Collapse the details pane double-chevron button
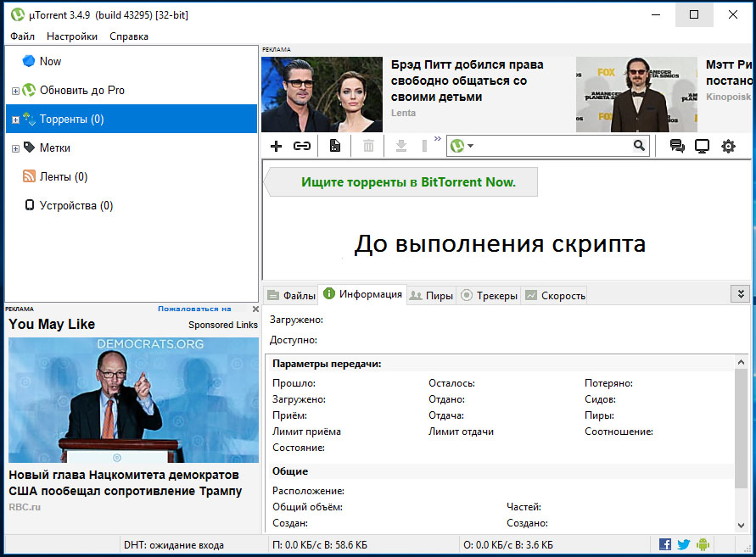This screenshot has height=557, width=756. (741, 294)
